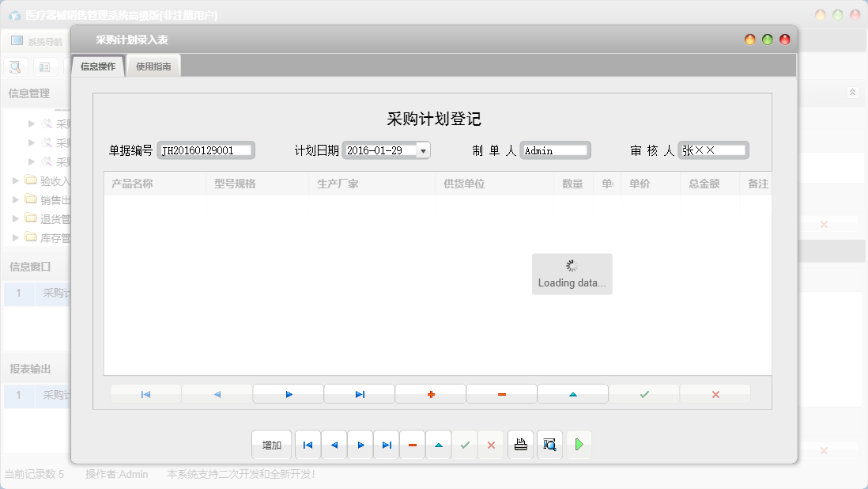Delete a record with the red minus icon

[x=501, y=393]
